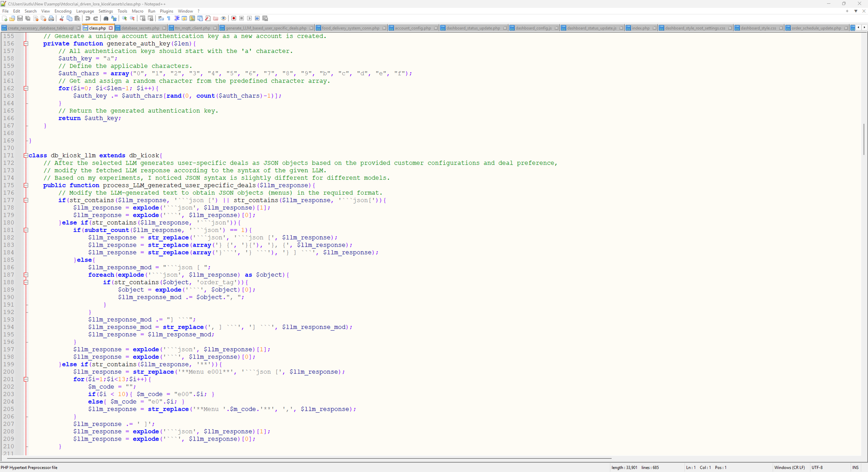Toggle synchronized horizontal scrolling

coord(150,18)
